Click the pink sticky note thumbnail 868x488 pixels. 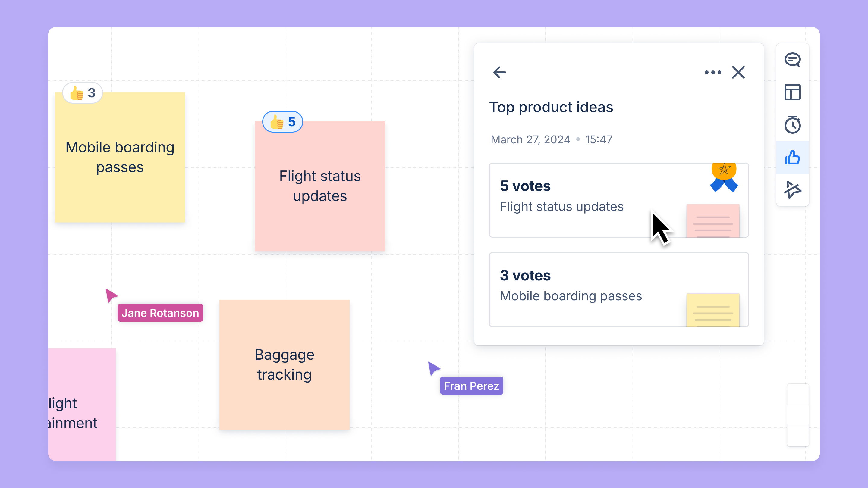(713, 221)
